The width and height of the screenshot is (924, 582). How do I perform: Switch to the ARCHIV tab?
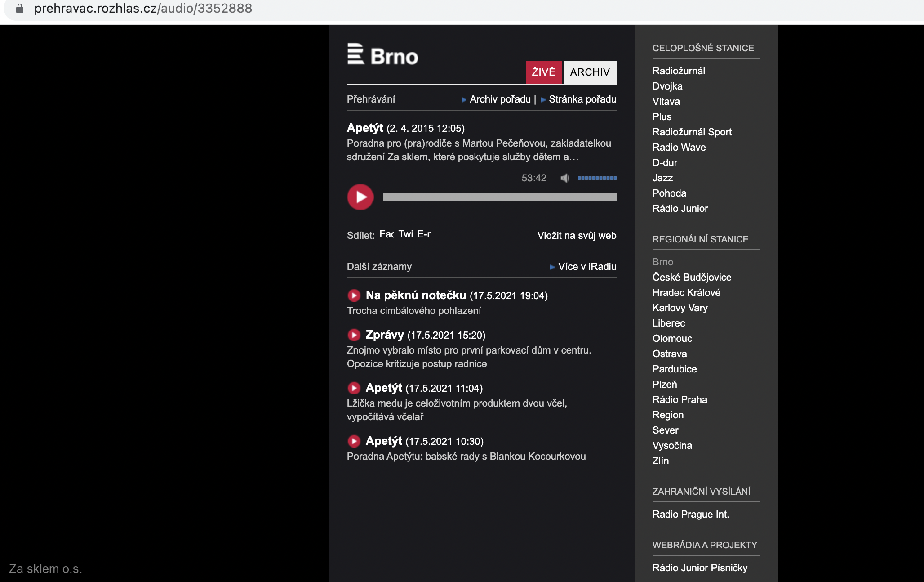590,72
